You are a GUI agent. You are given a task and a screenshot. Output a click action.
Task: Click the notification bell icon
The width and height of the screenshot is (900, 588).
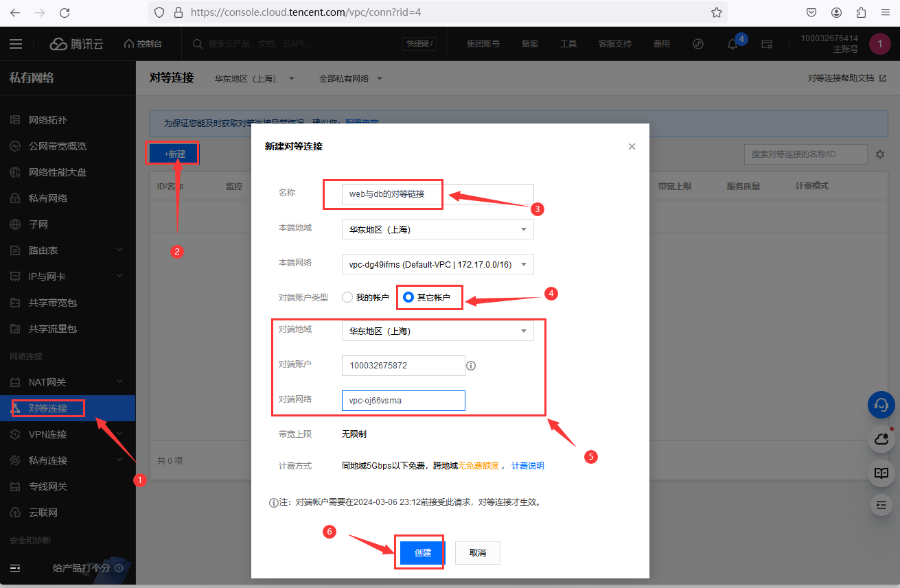tap(732, 44)
